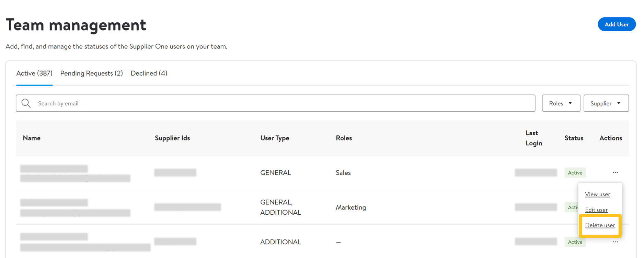Viewport: 644px width, 258px height.
Task: Click the Supplier Ids column header
Action: tap(172, 138)
